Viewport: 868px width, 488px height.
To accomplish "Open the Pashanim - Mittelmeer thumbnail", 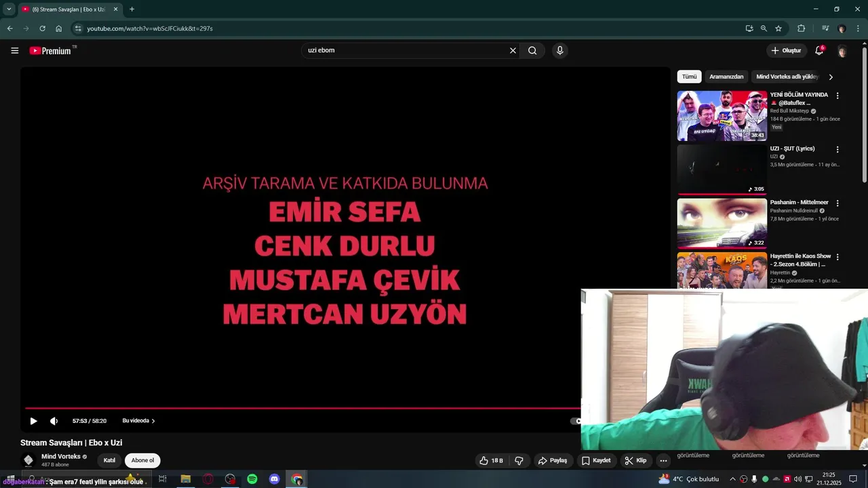I will point(722,223).
